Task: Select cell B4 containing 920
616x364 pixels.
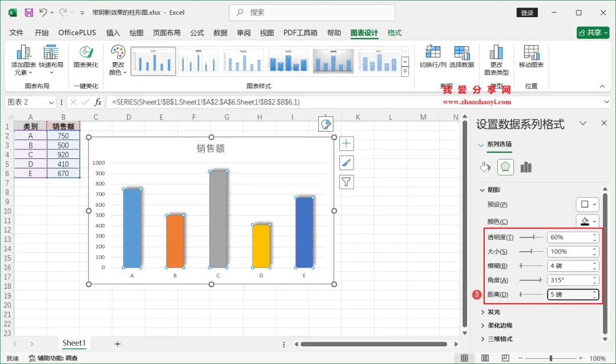Action: click(63, 154)
